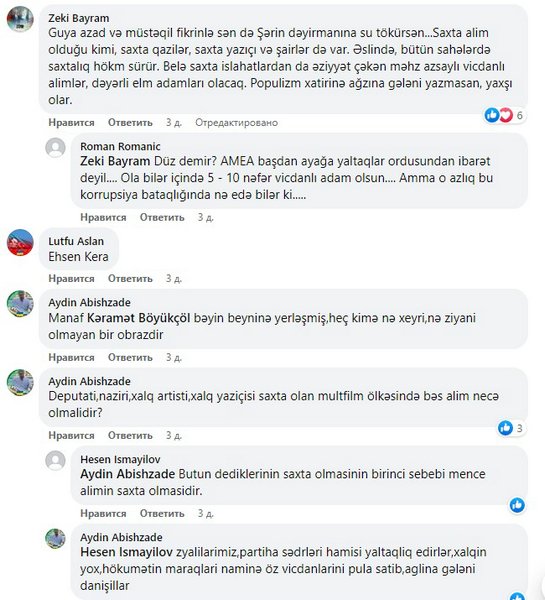Click like reaction icon on Hesen Ismayilov's reply
This screenshot has height=600, width=545.
click(517, 505)
